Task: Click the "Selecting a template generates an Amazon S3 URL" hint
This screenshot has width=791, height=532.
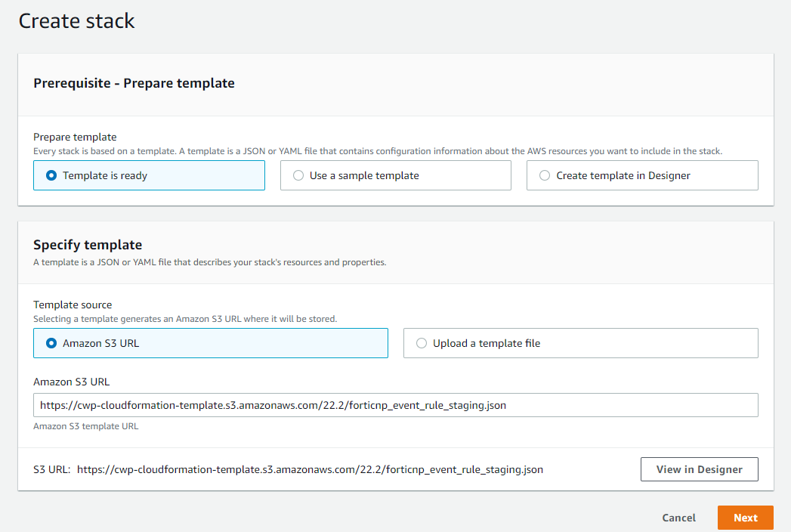Action: click(x=185, y=319)
